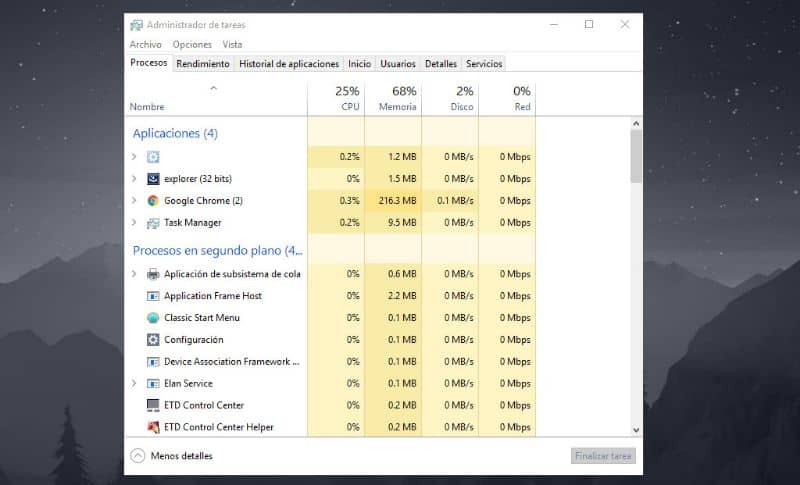Expand the explorer (32 bits) entry

pyautogui.click(x=134, y=179)
